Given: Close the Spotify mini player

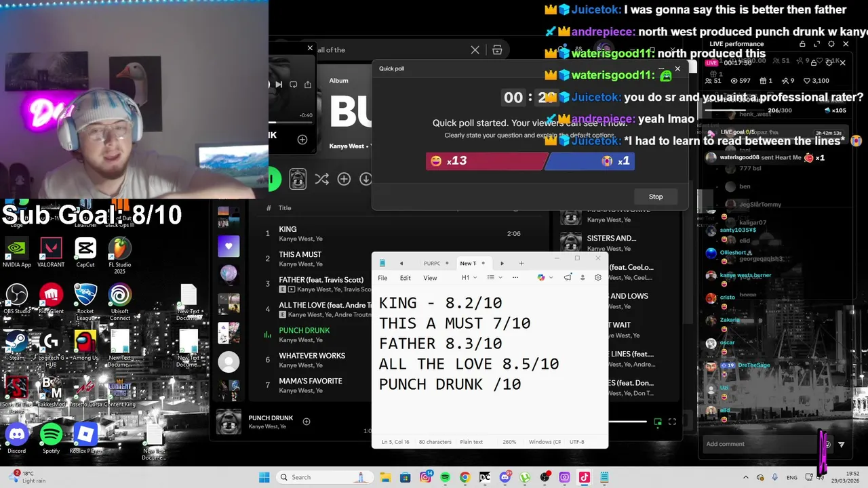Looking at the screenshot, I should coord(310,48).
